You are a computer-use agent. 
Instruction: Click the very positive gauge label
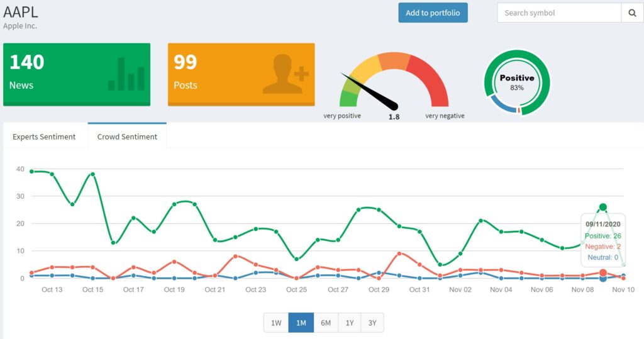point(342,116)
